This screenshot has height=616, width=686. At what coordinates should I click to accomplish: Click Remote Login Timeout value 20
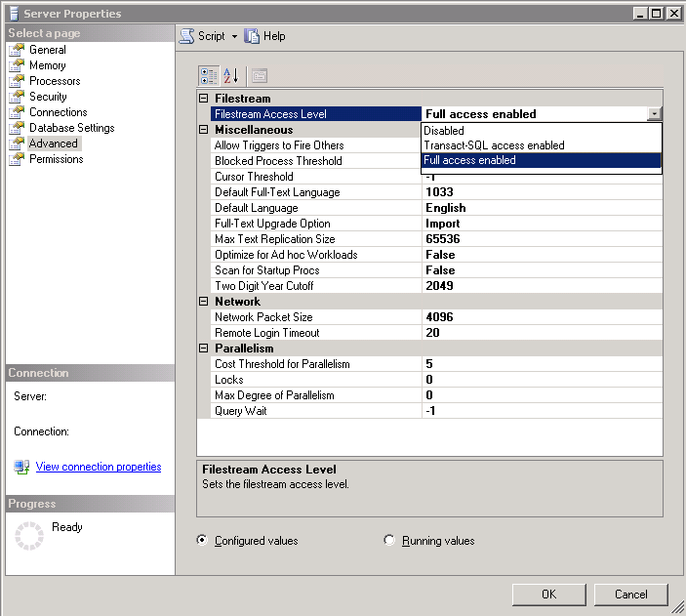click(542, 333)
